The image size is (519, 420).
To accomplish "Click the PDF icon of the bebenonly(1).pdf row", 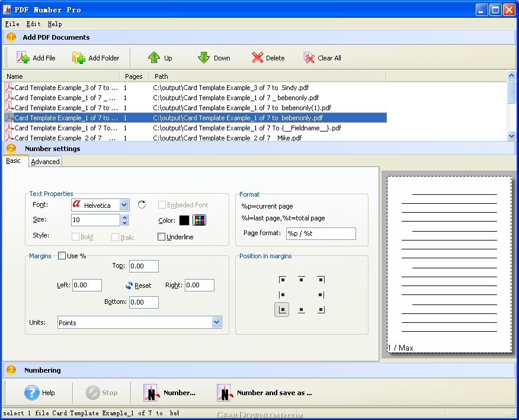I will point(9,108).
